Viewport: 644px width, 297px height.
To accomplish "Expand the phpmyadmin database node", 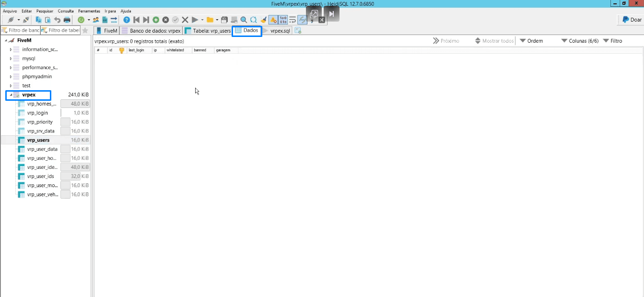I will coord(11,77).
